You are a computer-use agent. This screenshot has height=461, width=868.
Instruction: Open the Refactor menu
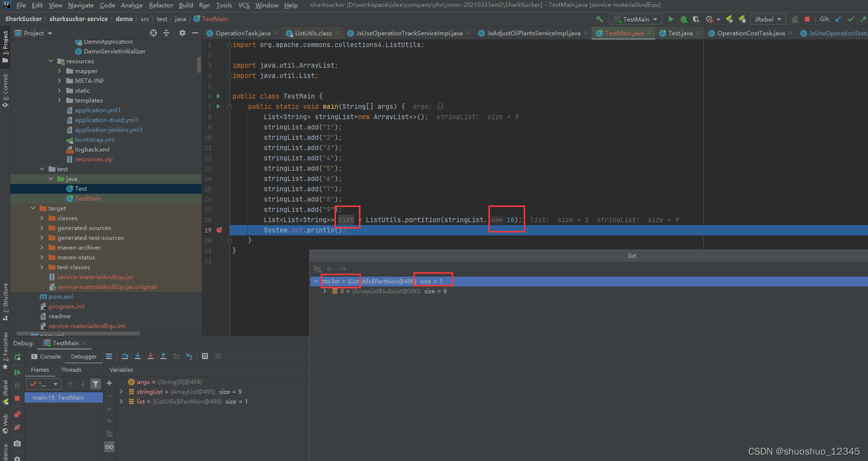161,5
